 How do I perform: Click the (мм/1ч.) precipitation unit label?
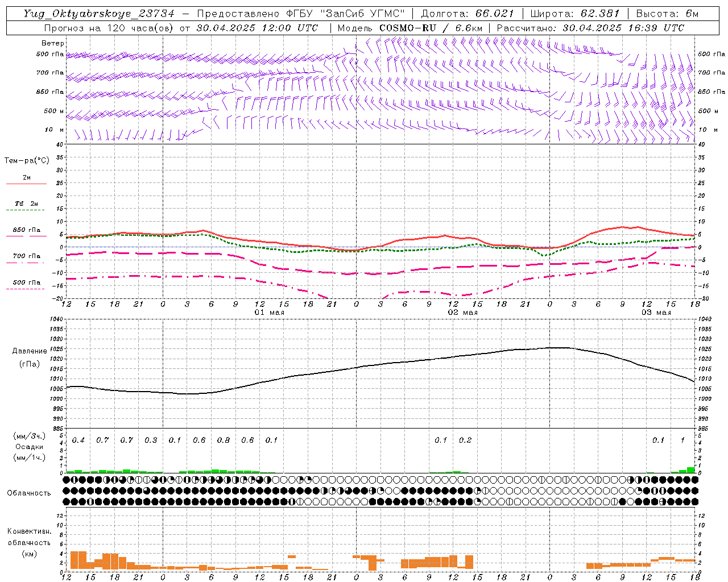(30, 458)
